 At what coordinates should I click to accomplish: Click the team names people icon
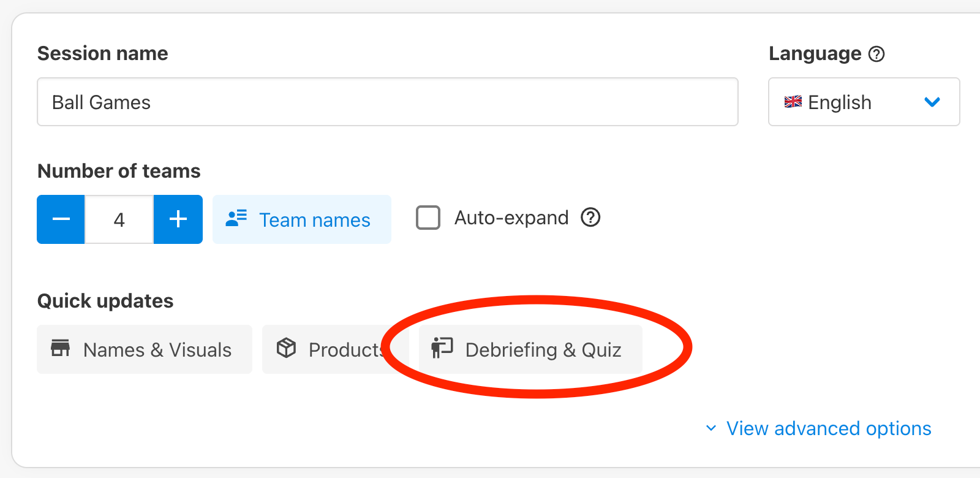point(236,218)
